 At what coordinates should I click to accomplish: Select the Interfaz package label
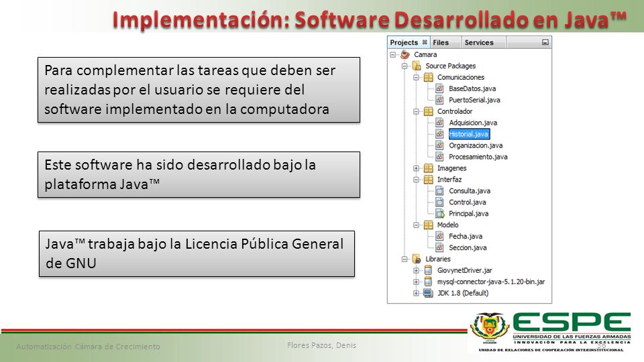click(449, 180)
